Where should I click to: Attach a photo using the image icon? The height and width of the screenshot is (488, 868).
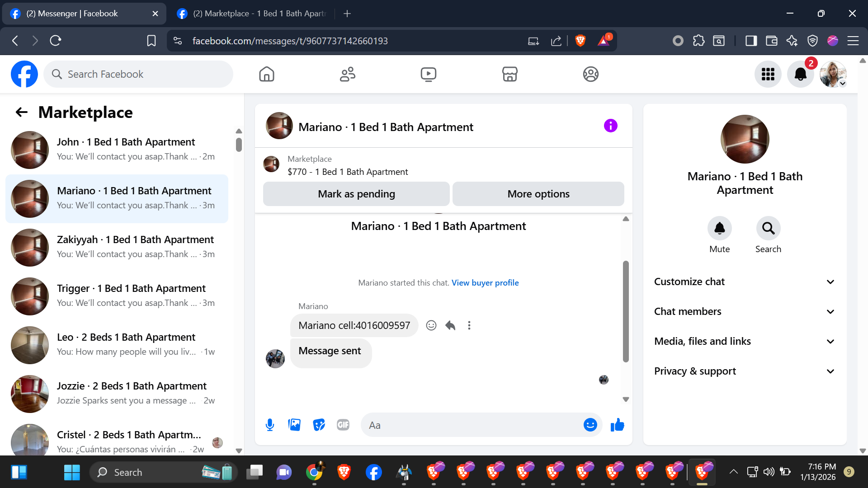click(294, 425)
